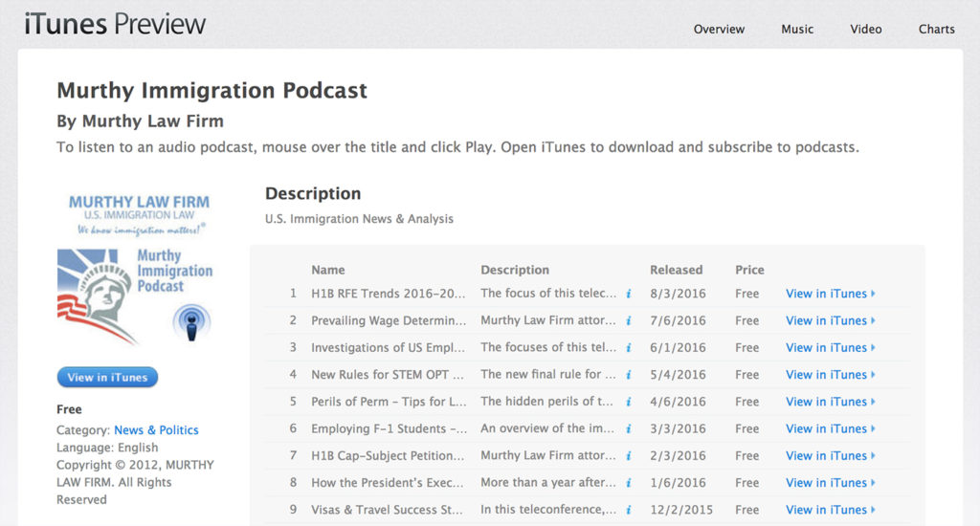Sort by the Price column header

point(749,270)
